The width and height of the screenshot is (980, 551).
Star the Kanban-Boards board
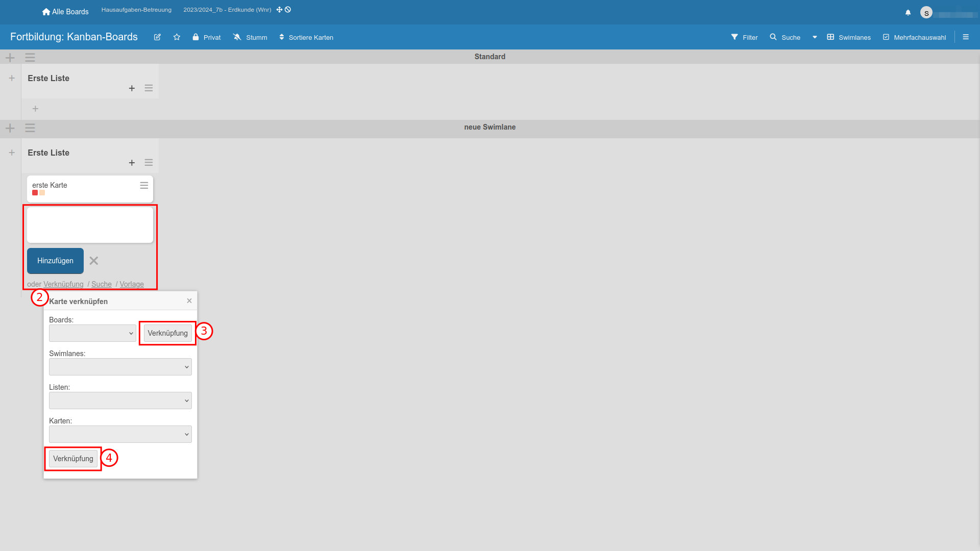(177, 37)
